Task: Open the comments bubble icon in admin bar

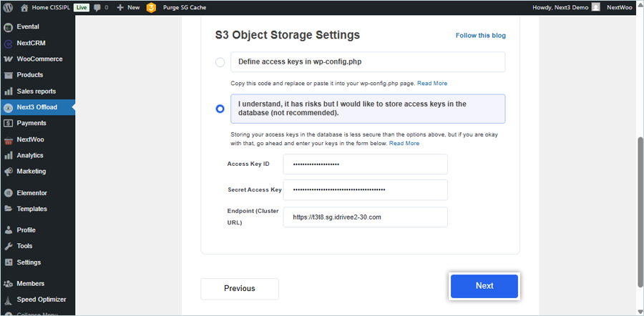Action: (x=97, y=7)
